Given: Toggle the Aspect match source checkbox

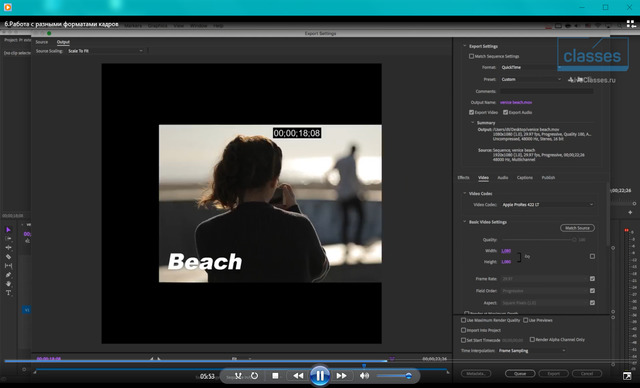Looking at the screenshot, I should 592,303.
